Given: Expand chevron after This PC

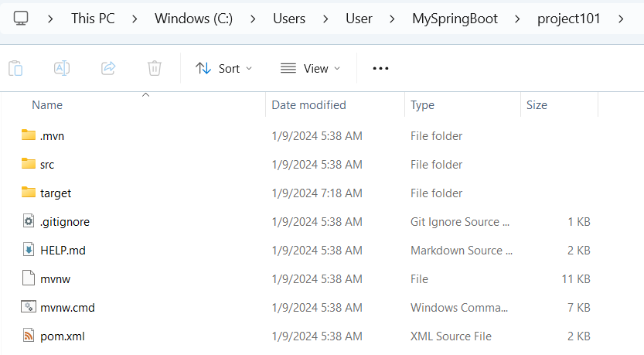Looking at the screenshot, I should pyautogui.click(x=135, y=19).
